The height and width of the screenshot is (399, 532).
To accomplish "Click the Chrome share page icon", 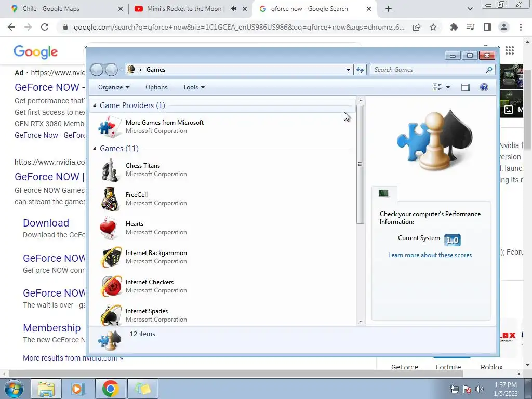I will (417, 27).
